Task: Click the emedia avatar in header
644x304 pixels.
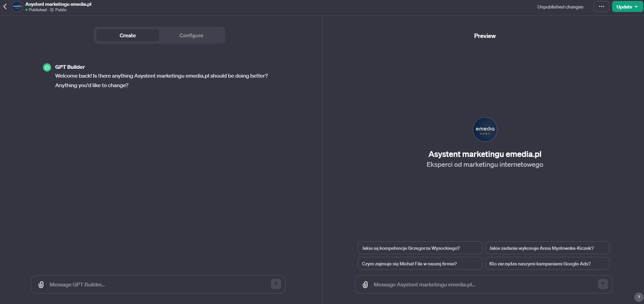Action: 17,6
